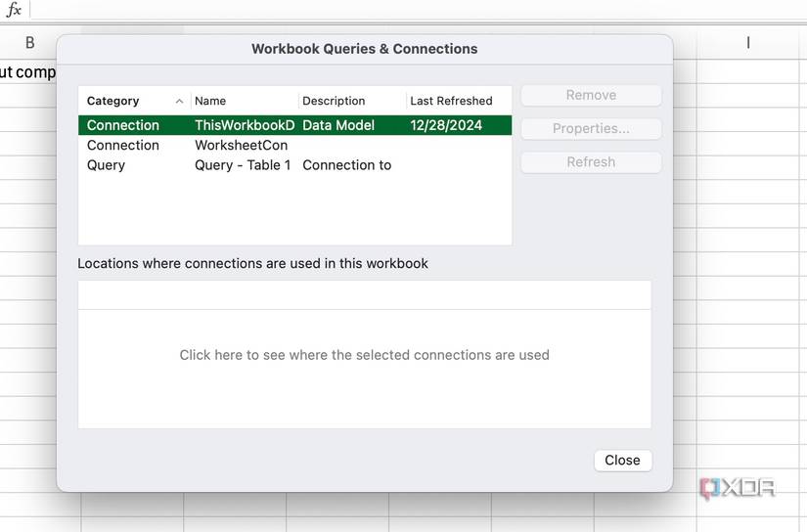Click the Category column header
Viewport: 807px width, 532px height.
tap(113, 101)
